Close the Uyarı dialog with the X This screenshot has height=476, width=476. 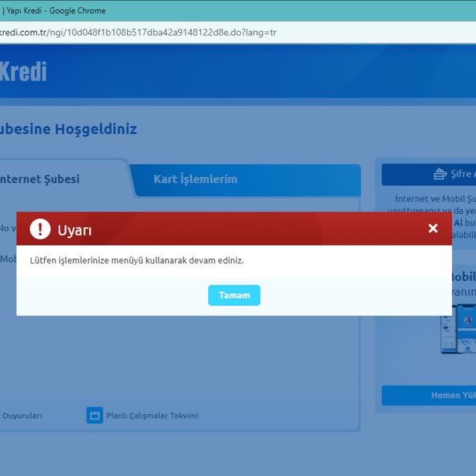click(x=433, y=228)
